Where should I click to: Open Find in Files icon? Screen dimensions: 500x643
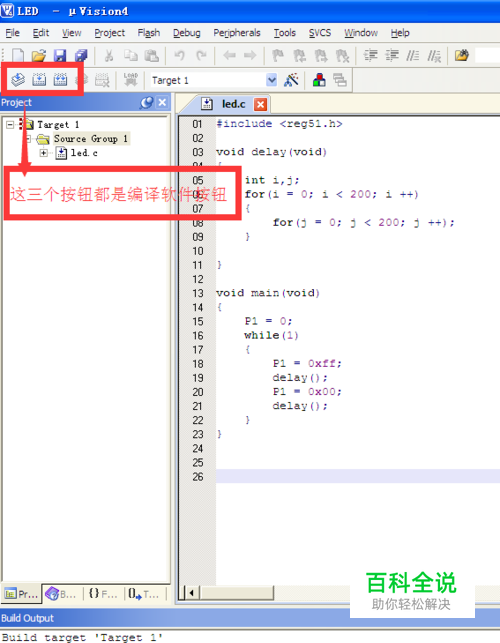pos(462,55)
